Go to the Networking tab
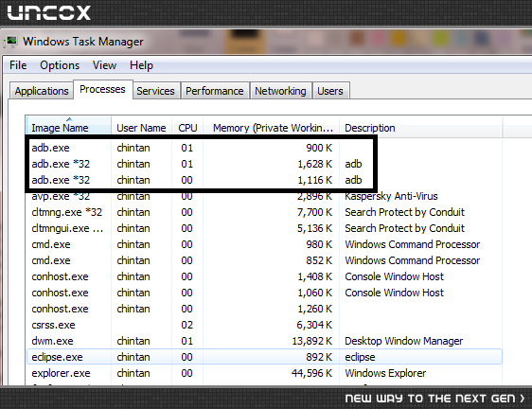This screenshot has height=409, width=532. pos(280,91)
